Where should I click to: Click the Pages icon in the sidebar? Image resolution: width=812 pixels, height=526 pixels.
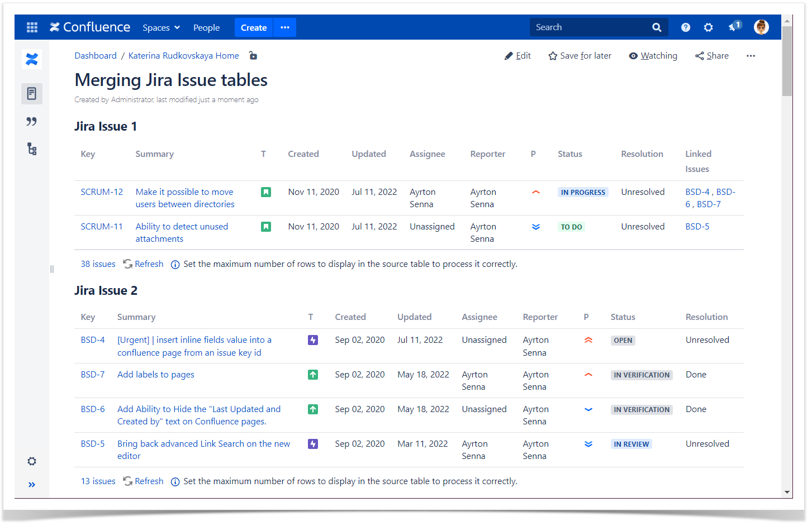click(32, 93)
